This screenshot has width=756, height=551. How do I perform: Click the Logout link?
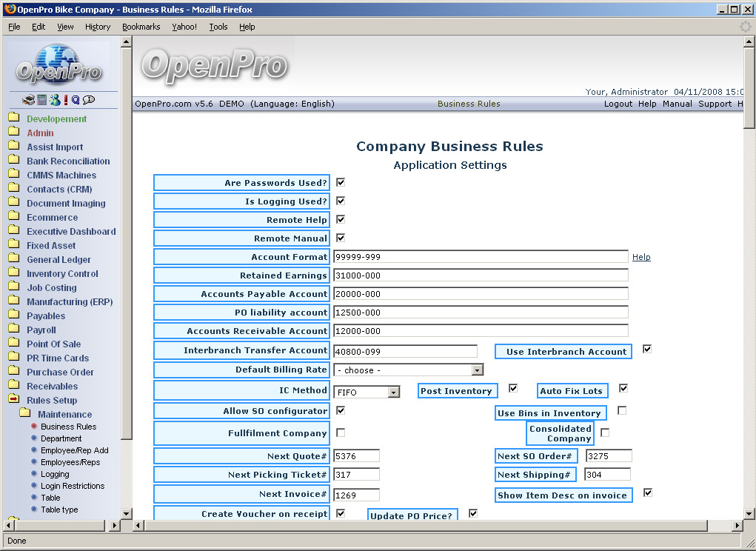(x=618, y=104)
